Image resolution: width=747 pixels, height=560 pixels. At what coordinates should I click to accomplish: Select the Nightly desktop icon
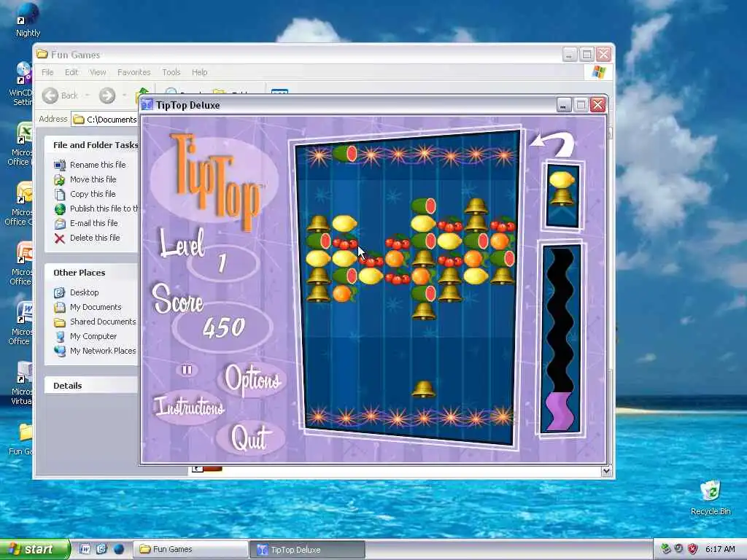point(28,20)
